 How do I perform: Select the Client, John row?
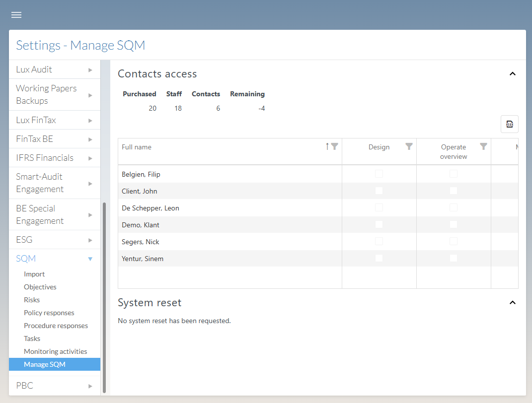(x=318, y=191)
